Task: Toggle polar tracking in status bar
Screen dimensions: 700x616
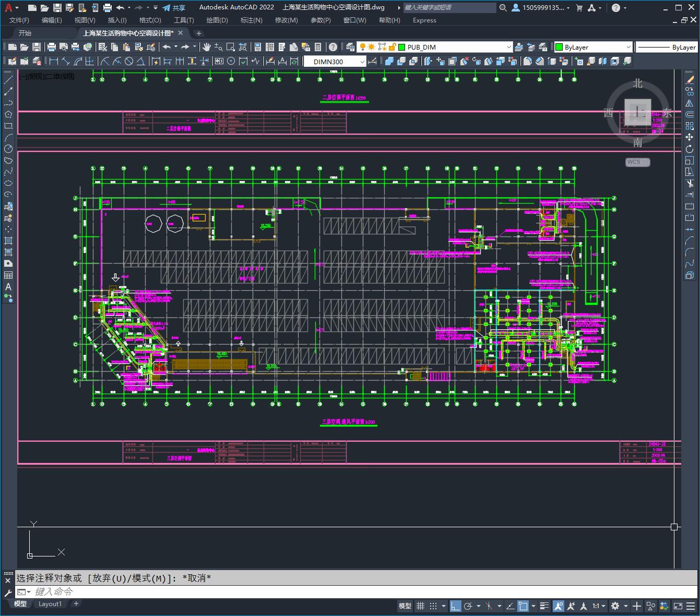Action: click(x=468, y=606)
